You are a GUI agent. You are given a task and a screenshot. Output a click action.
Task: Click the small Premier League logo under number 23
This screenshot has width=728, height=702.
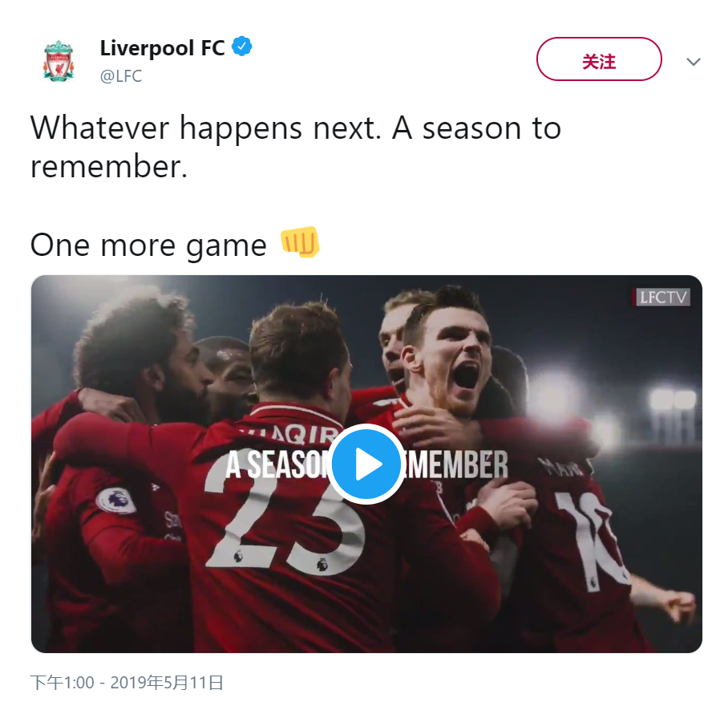[x=238, y=555]
